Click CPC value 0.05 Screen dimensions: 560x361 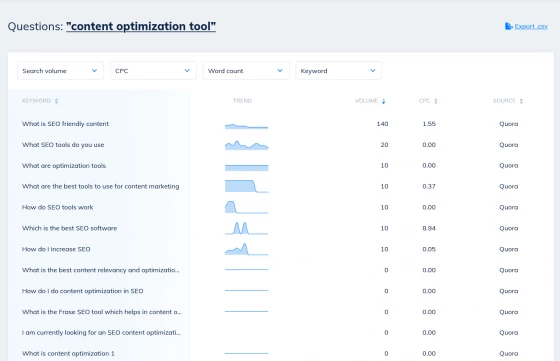point(429,249)
